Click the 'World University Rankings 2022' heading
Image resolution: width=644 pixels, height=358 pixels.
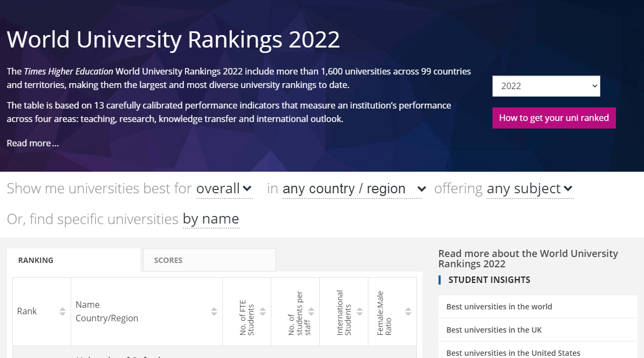tap(173, 39)
